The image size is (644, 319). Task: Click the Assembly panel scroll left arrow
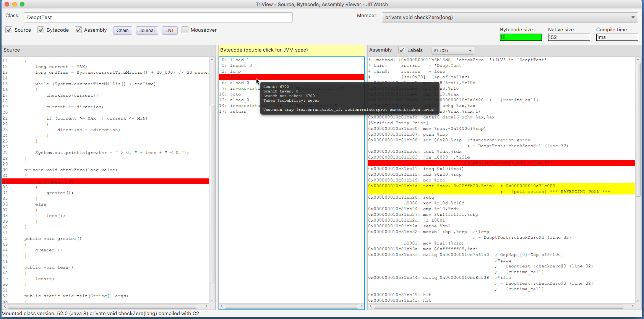(x=371, y=306)
